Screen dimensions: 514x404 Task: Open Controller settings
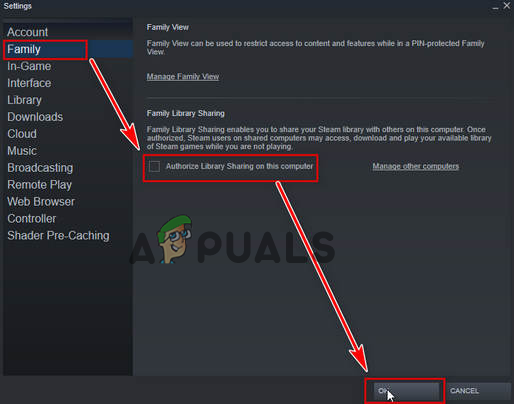[32, 219]
